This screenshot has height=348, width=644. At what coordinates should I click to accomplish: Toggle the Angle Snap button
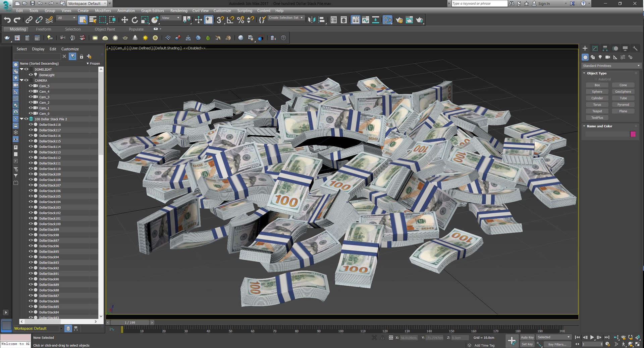[230, 20]
